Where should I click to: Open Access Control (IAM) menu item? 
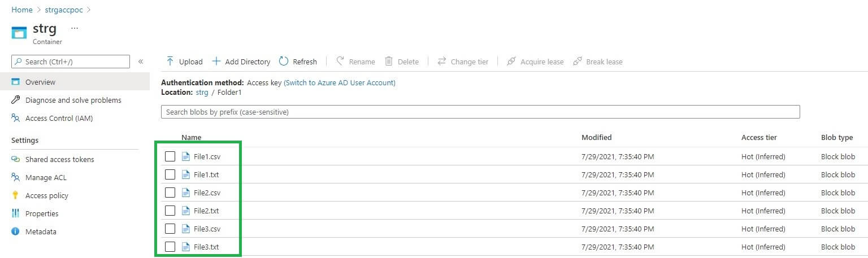(59, 118)
